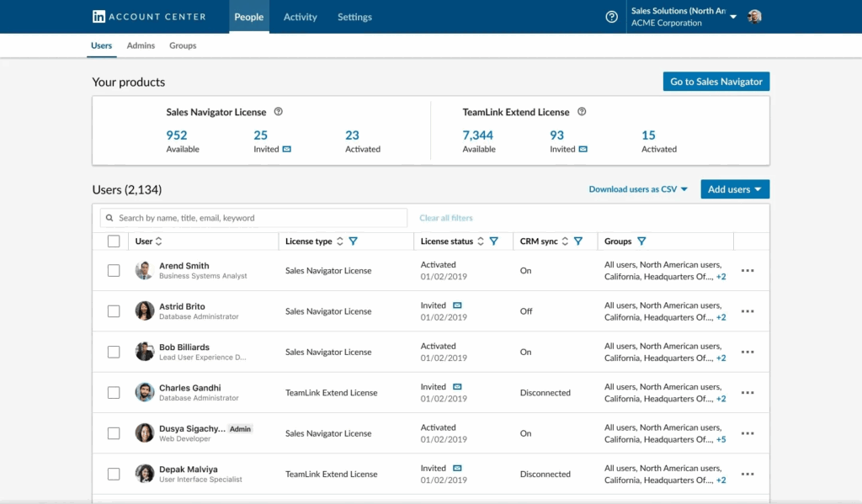The width and height of the screenshot is (862, 504).
Task: Click the user search input field
Action: (x=253, y=217)
